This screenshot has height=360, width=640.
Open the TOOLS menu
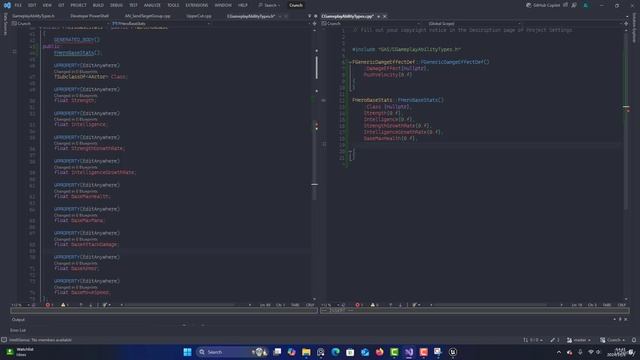tap(173, 5)
